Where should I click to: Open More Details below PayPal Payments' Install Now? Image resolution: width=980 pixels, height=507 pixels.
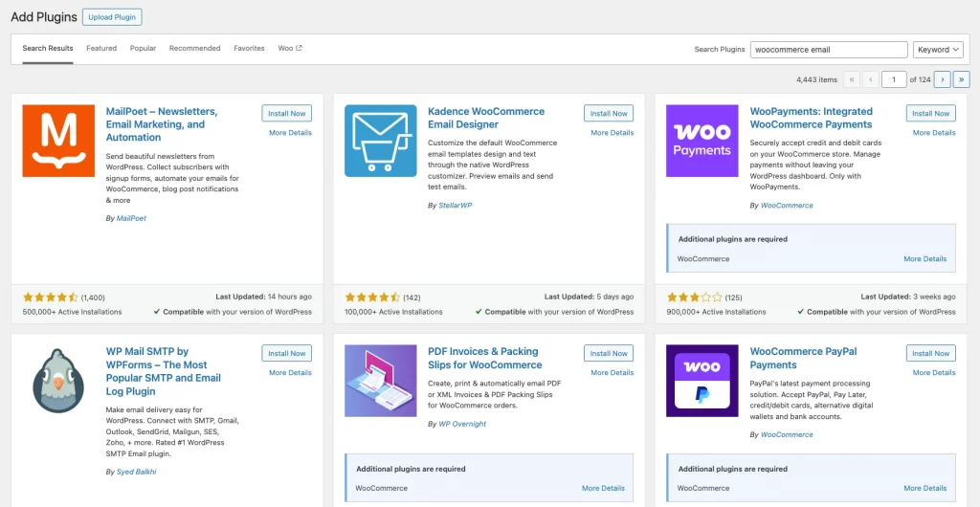click(934, 373)
